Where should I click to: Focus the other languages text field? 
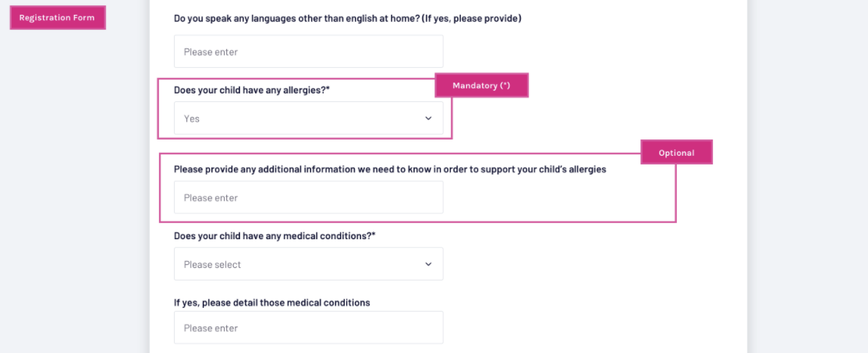tap(308, 51)
